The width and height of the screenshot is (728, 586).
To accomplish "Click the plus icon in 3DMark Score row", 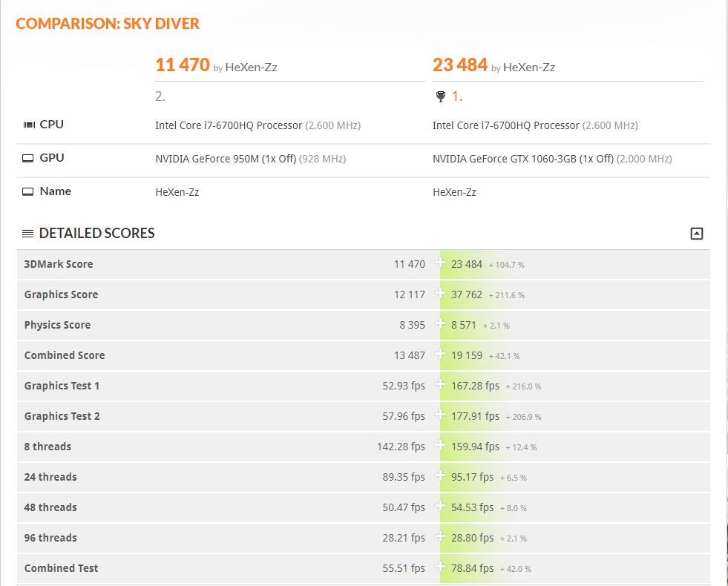I will [439, 263].
